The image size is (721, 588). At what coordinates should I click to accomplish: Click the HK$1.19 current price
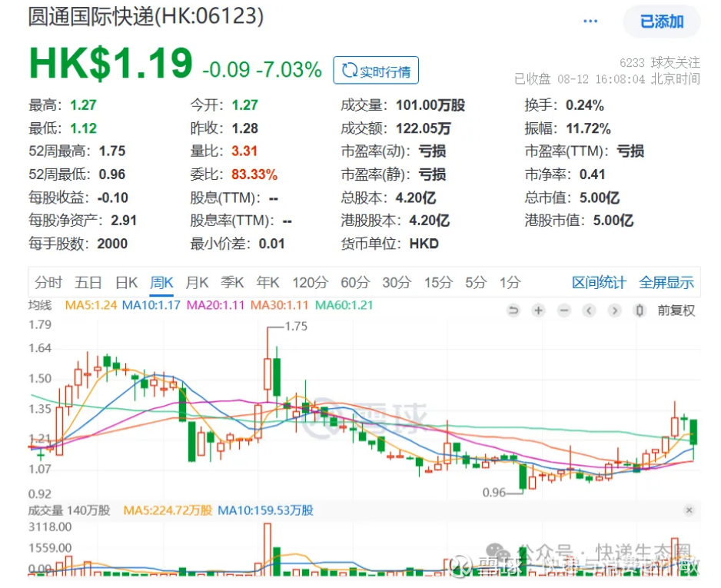tap(111, 63)
